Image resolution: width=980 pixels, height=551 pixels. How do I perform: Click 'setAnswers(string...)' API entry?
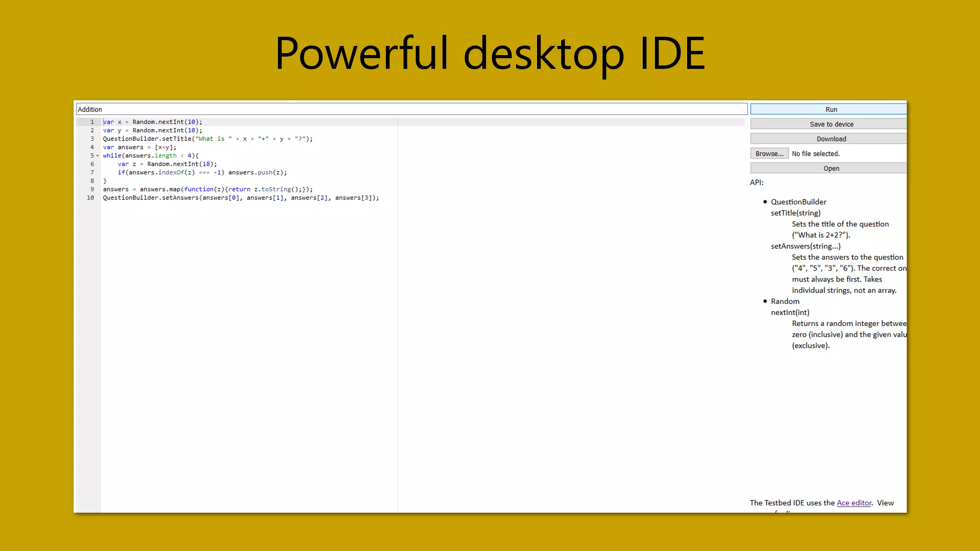(806, 246)
